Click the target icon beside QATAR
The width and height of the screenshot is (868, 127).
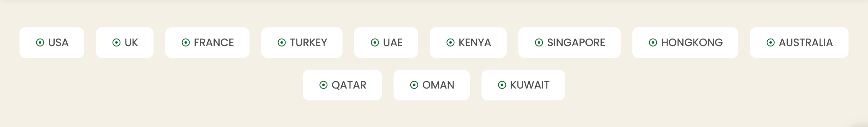(324, 85)
